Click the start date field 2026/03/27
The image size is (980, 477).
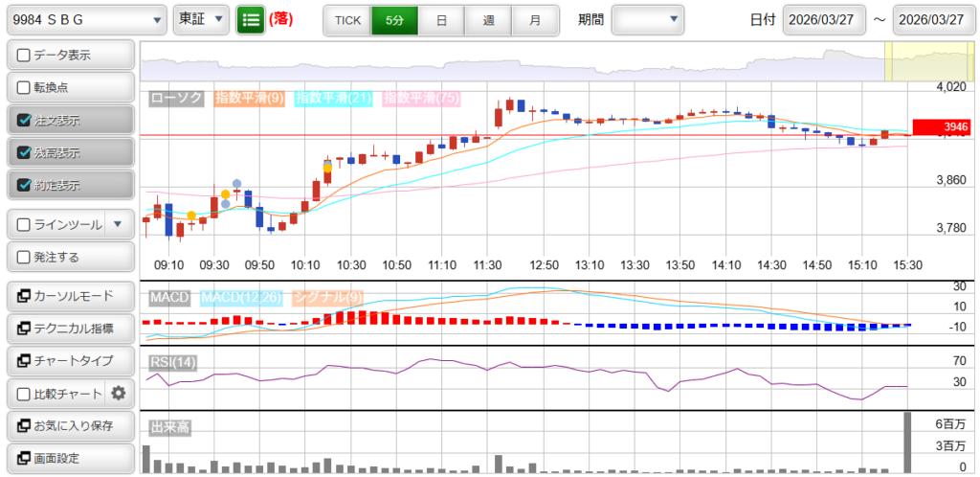pyautogui.click(x=824, y=19)
